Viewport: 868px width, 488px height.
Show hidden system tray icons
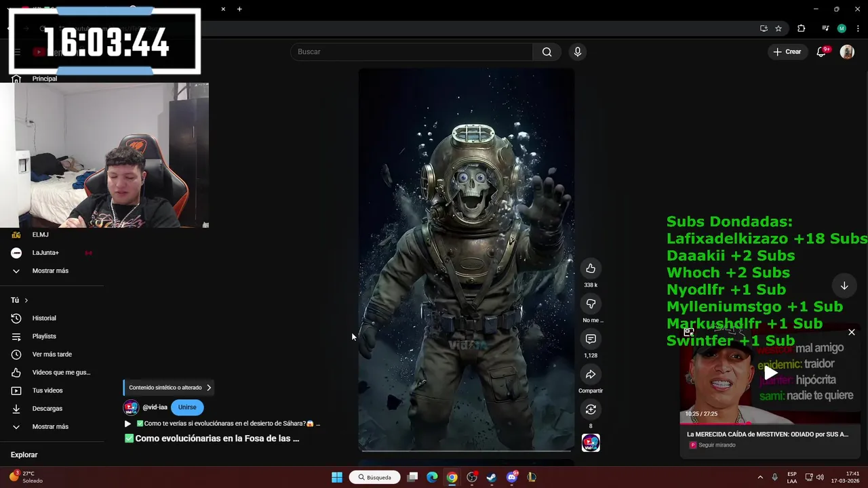click(760, 477)
